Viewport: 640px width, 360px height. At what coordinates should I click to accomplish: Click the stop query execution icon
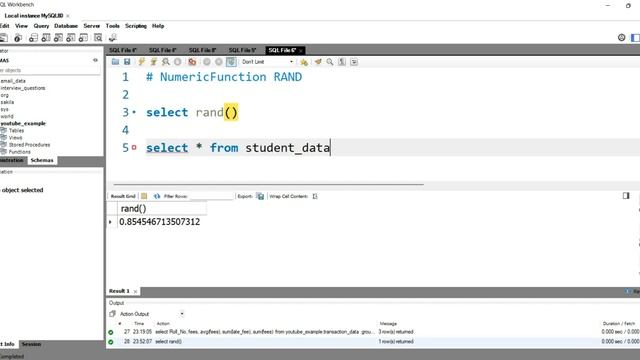[x=178, y=62]
